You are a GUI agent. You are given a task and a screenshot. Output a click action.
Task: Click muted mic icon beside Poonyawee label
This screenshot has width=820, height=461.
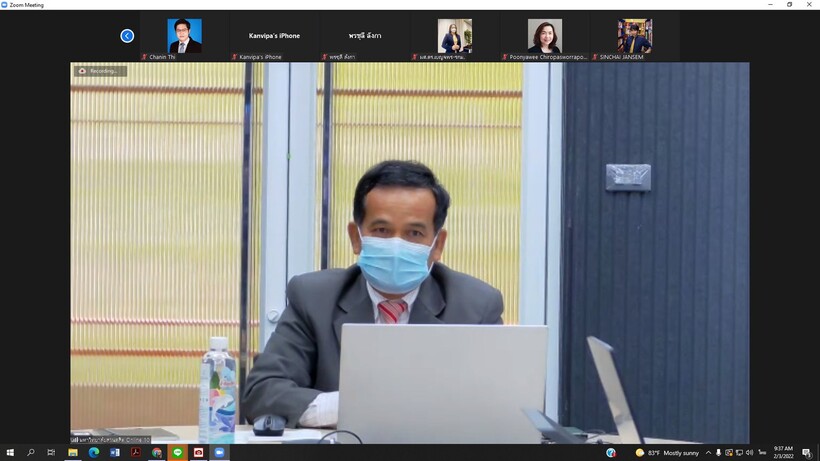[505, 57]
